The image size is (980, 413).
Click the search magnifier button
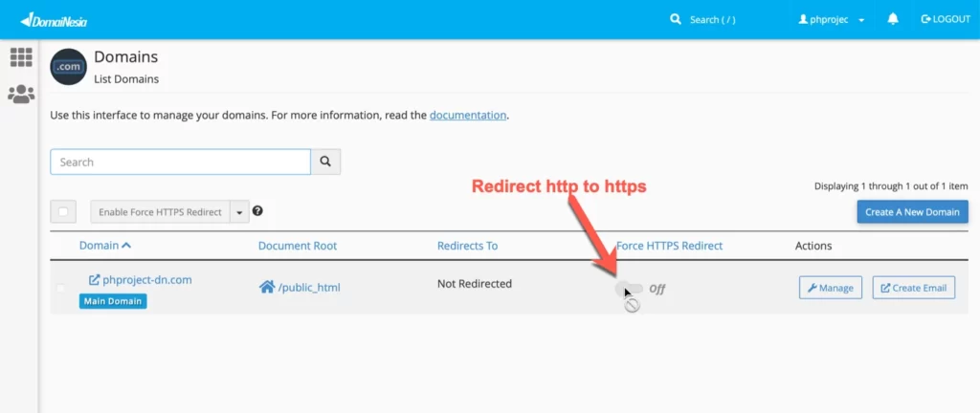(326, 163)
